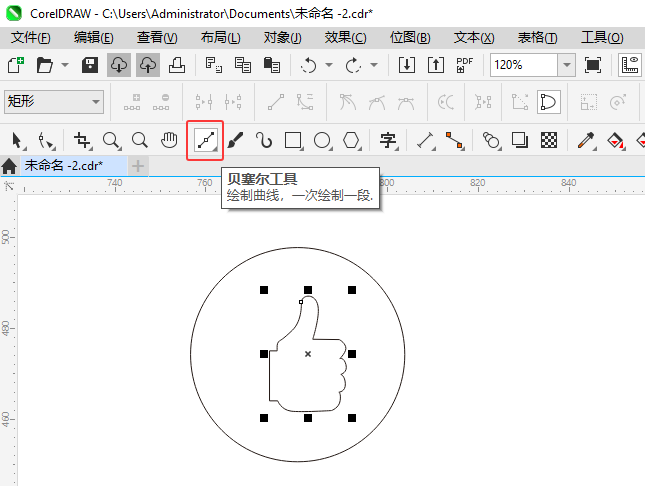The height and width of the screenshot is (486, 645).
Task: Click the Print icon
Action: 177,65
